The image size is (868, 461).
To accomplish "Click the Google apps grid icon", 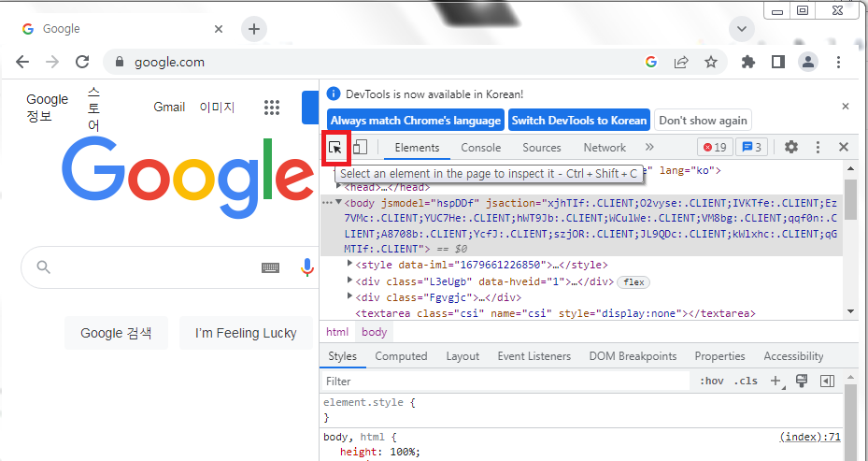I will [272, 108].
